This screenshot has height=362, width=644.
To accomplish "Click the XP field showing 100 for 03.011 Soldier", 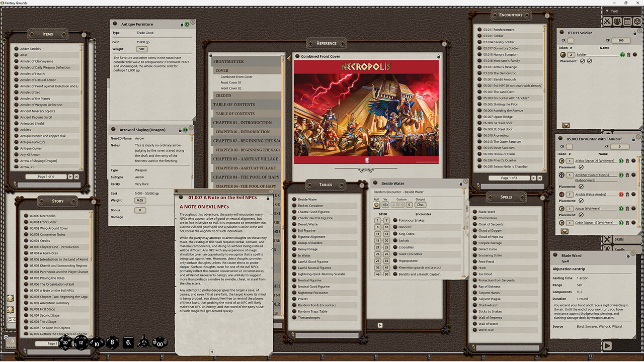I will 621,40.
